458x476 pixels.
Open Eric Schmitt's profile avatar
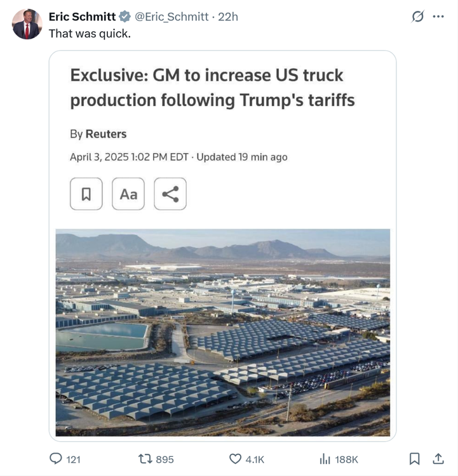[27, 24]
